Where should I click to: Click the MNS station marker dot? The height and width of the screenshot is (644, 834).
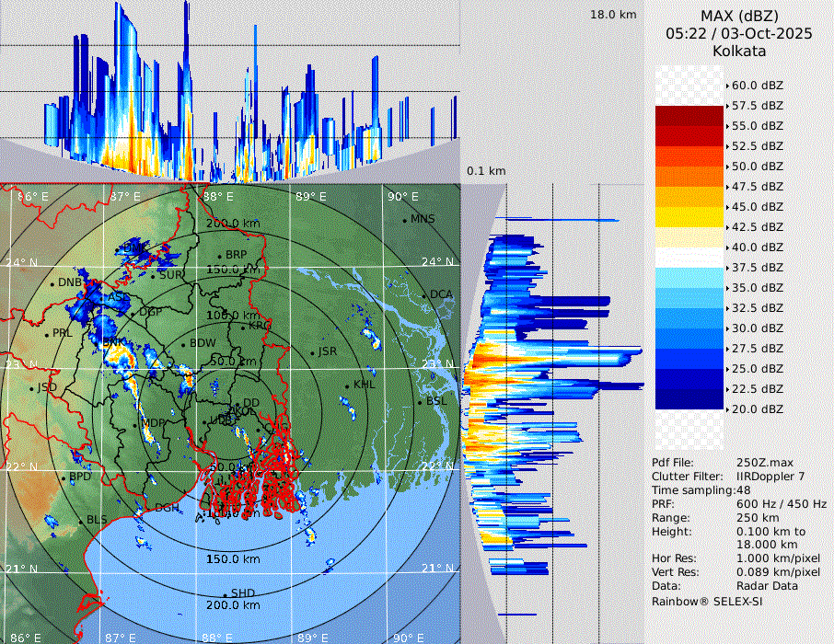(x=404, y=220)
